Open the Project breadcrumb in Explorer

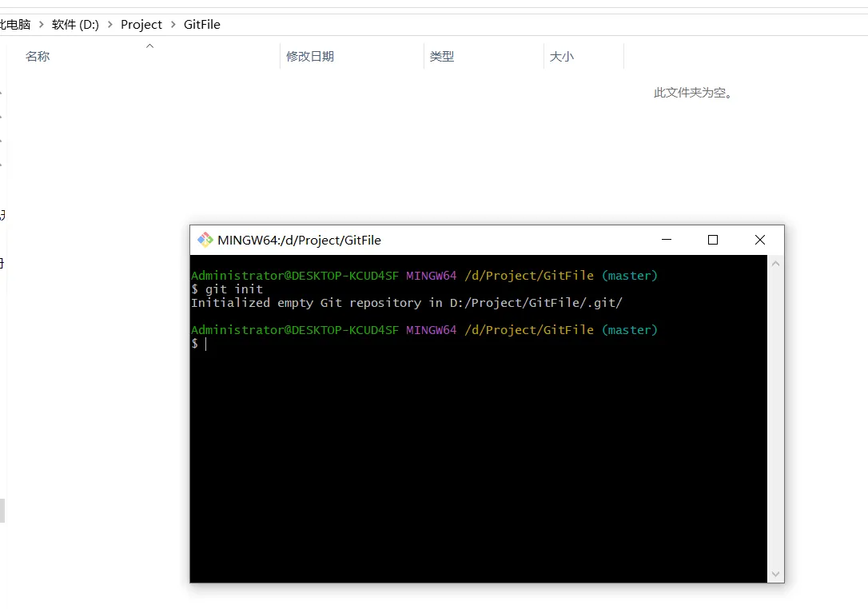point(141,24)
